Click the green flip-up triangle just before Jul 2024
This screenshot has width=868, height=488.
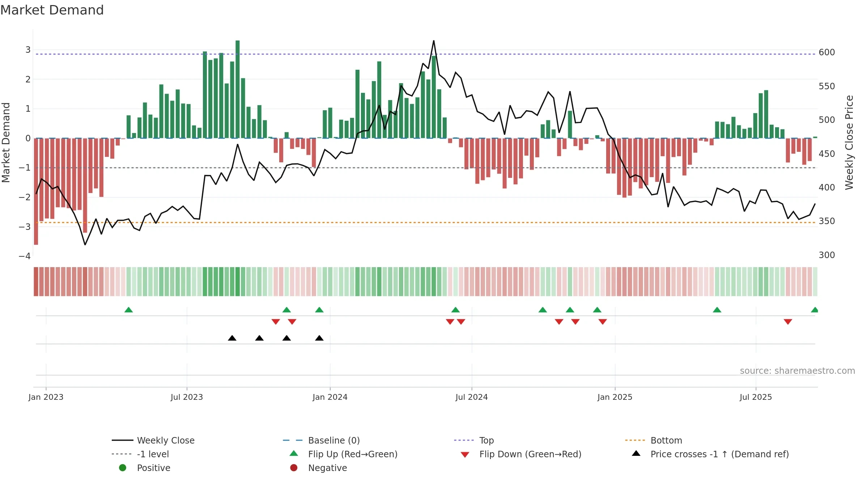456,310
